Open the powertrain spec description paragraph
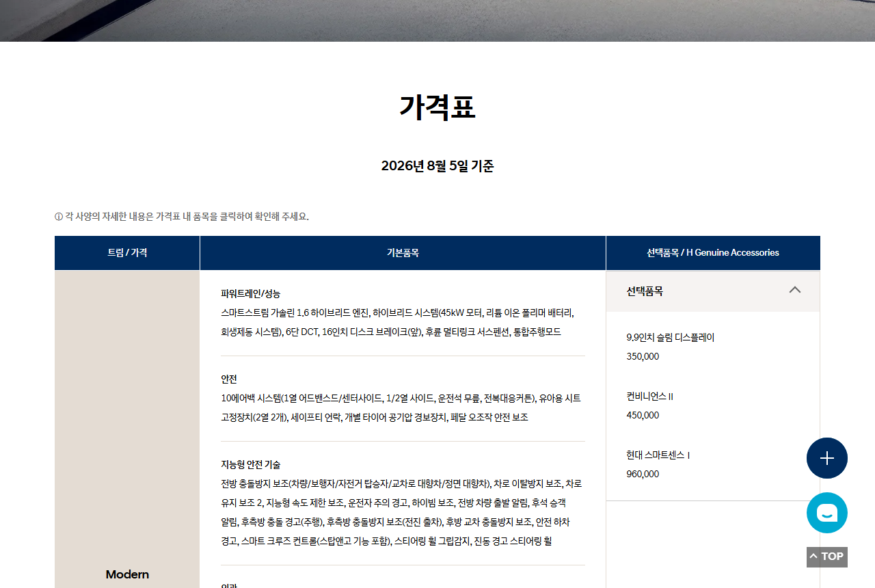Screen dimensions: 875x588 397,322
